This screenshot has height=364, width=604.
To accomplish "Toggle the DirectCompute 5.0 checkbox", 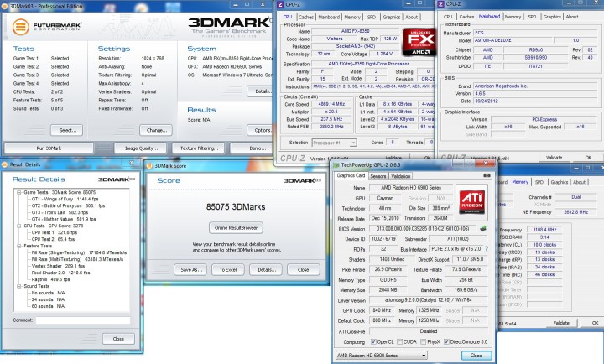I will point(446,341).
